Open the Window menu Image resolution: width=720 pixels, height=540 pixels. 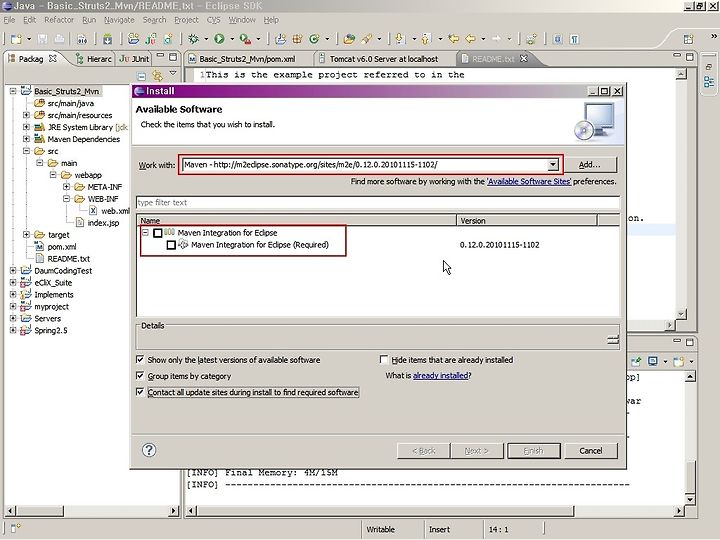242,20
